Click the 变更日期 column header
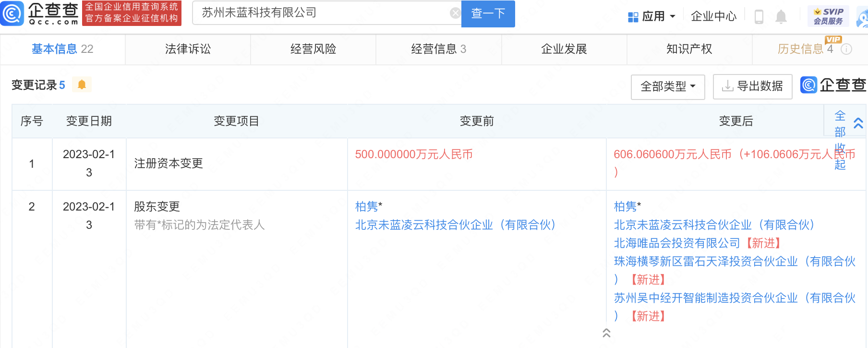 (89, 121)
